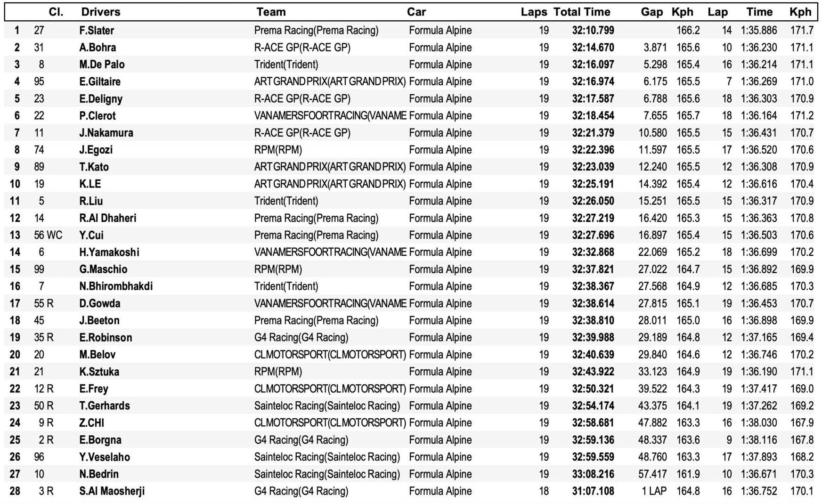822x504 pixels.
Task: Click driver name J.Nakamura
Action: (x=106, y=133)
